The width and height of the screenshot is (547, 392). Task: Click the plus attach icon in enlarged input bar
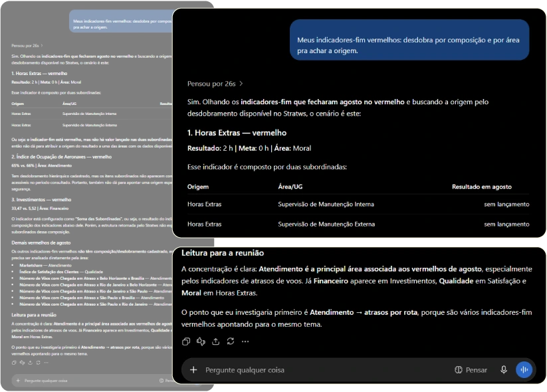[x=193, y=369]
